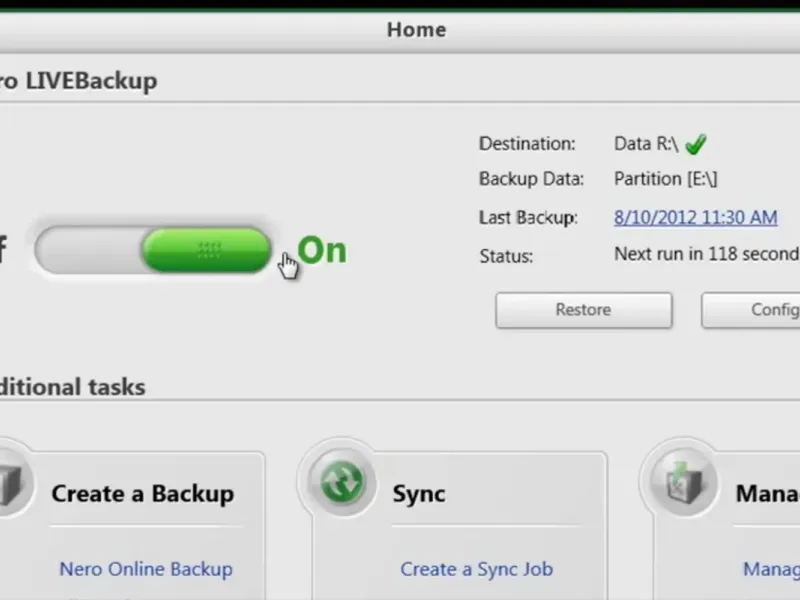Toggle the LIVEBackup On/Off switch
Image resolution: width=800 pixels, height=600 pixels.
tap(153, 249)
